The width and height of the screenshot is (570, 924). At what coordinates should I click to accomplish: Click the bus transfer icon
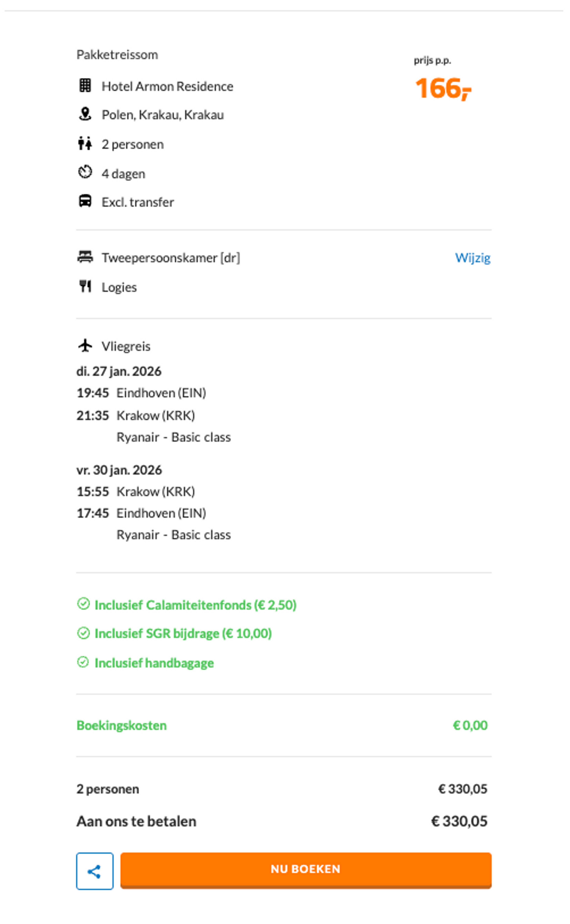pos(85,201)
